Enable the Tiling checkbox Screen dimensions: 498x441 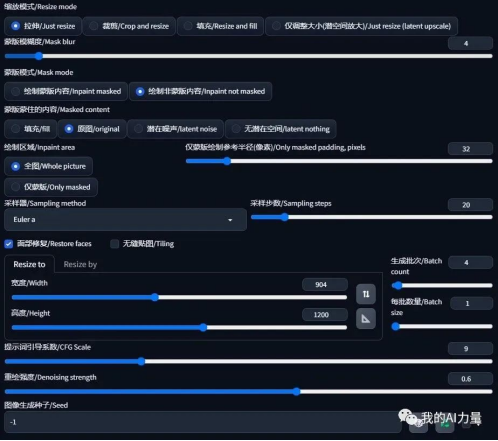[x=114, y=244]
